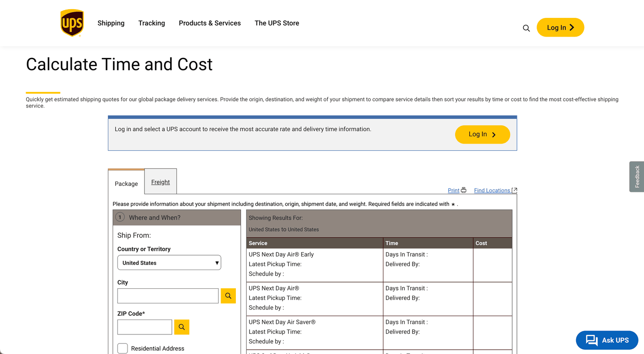This screenshot has height=354, width=644.
Task: Open site search magnifier icon in header
Action: tap(526, 28)
